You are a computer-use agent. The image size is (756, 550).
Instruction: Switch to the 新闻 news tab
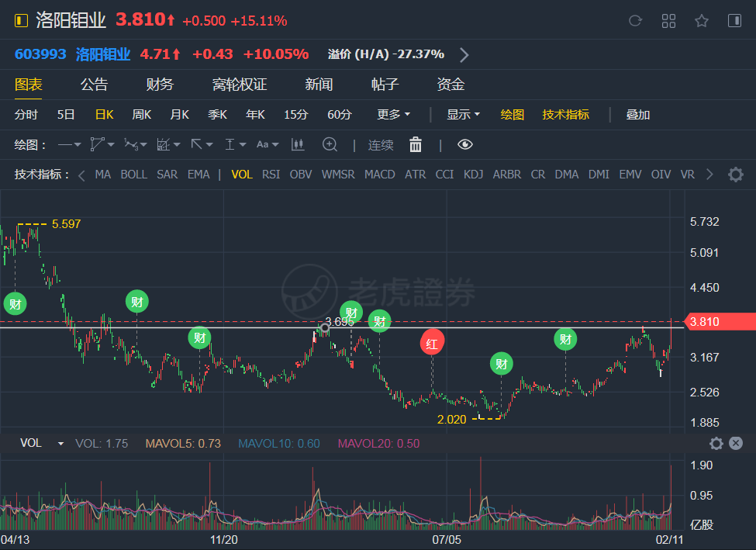point(319,85)
